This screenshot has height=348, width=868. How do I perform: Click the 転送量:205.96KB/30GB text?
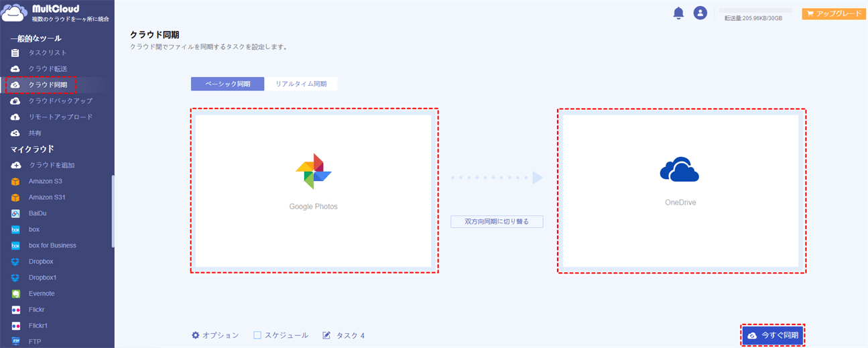click(x=753, y=19)
